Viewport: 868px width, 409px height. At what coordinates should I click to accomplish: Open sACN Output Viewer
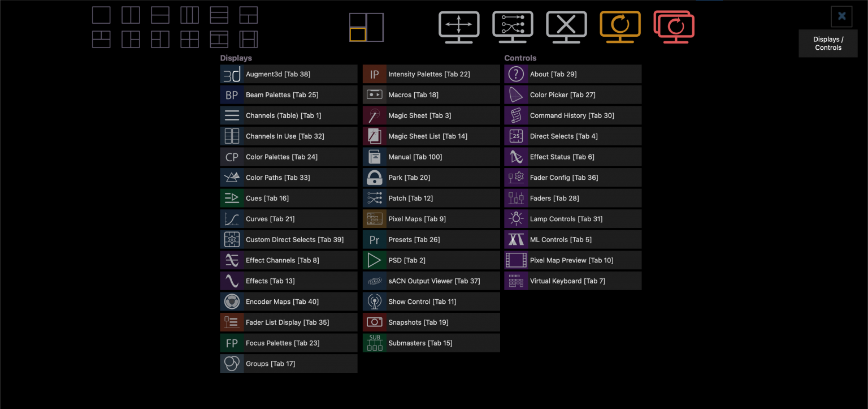(x=431, y=281)
